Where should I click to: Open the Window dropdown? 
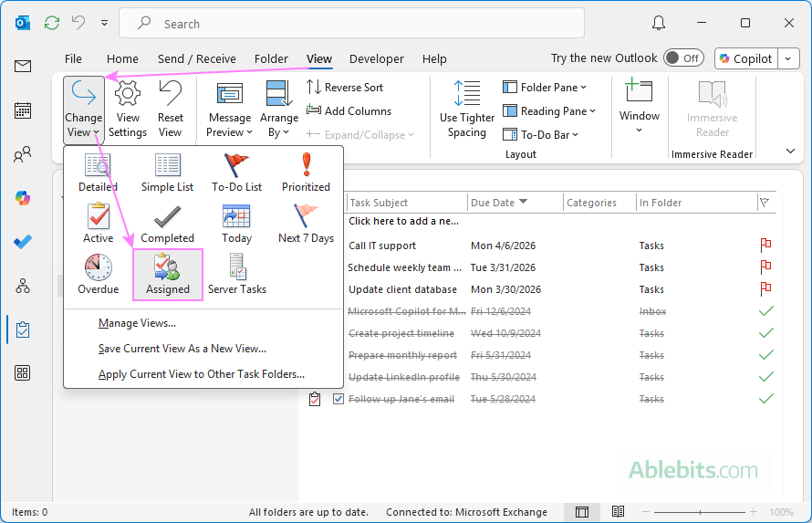click(x=639, y=107)
